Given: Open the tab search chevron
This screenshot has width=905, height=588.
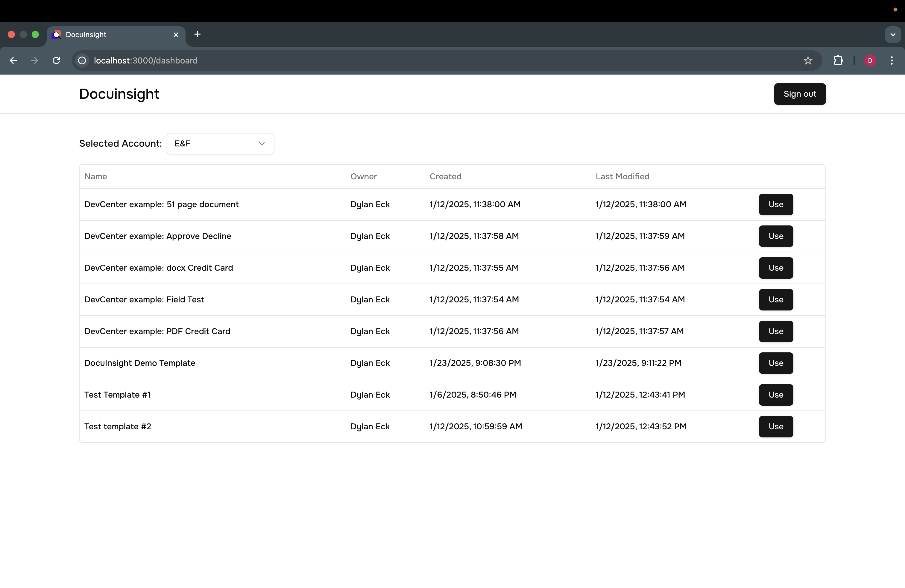Looking at the screenshot, I should tap(892, 35).
